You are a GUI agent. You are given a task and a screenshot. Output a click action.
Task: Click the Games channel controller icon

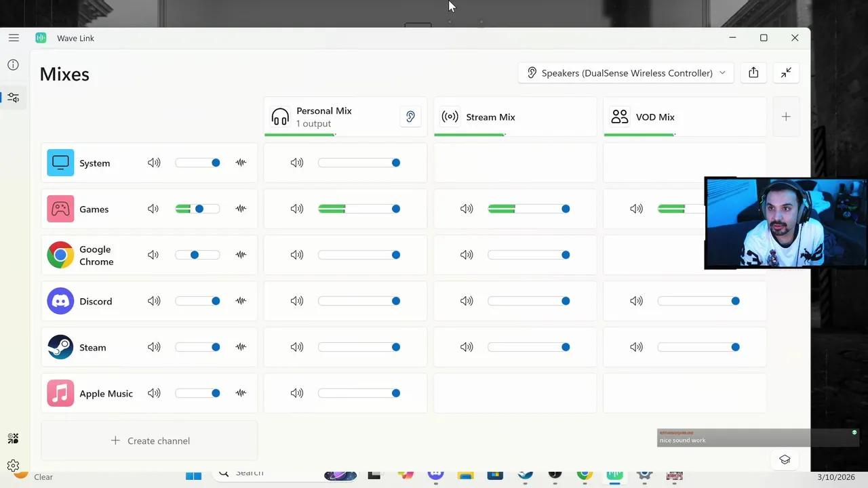(x=60, y=209)
